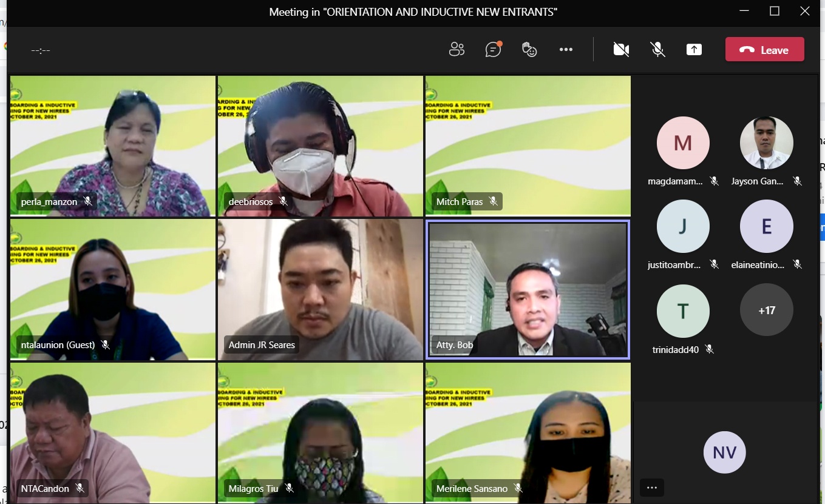Click muted mic icon beside deebriosos
Viewport: 825px width, 504px height.
(x=283, y=201)
